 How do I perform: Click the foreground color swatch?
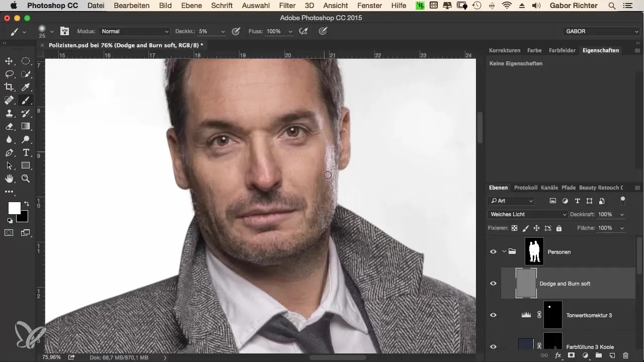13,207
